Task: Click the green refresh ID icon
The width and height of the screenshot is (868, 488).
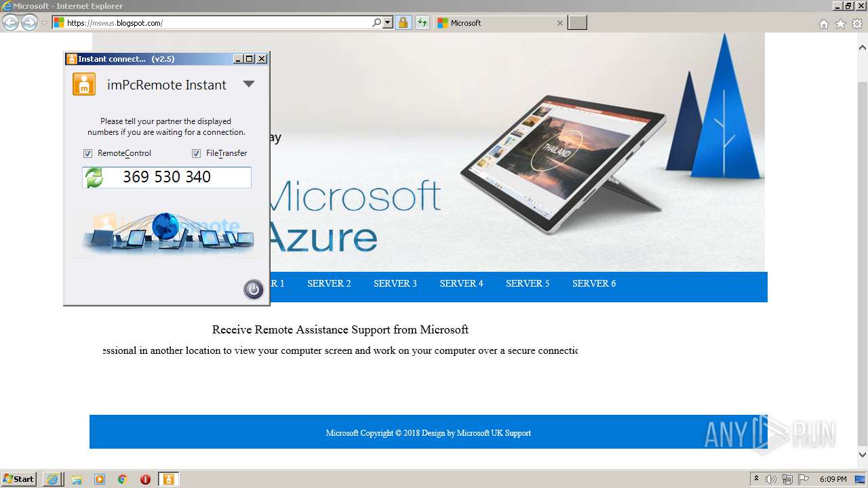Action: (94, 178)
